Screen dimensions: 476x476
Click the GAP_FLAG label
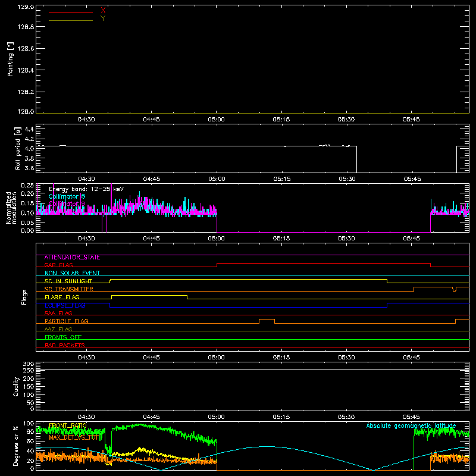tap(58, 265)
